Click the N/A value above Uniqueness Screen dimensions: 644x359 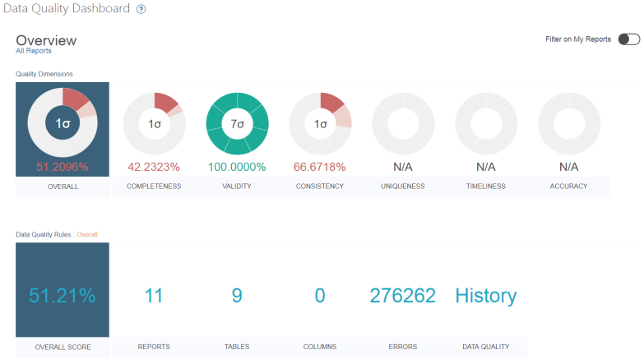pyautogui.click(x=403, y=167)
